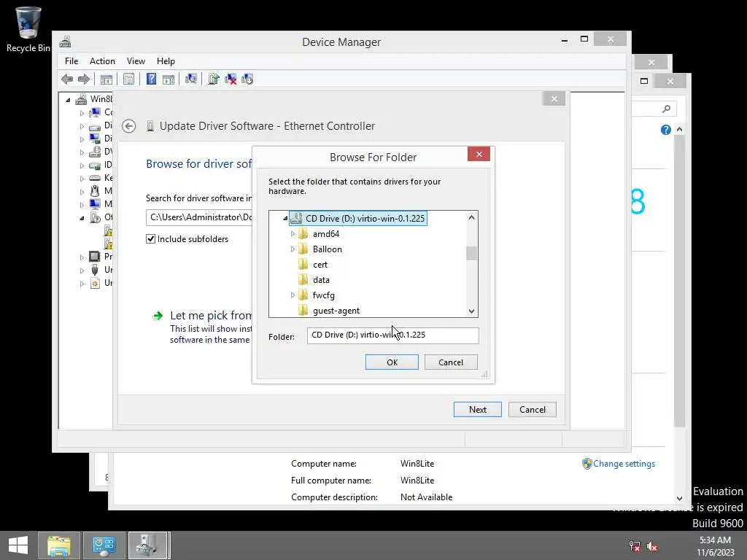Image resolution: width=747 pixels, height=560 pixels.
Task: Open the File menu
Action: pyautogui.click(x=71, y=61)
